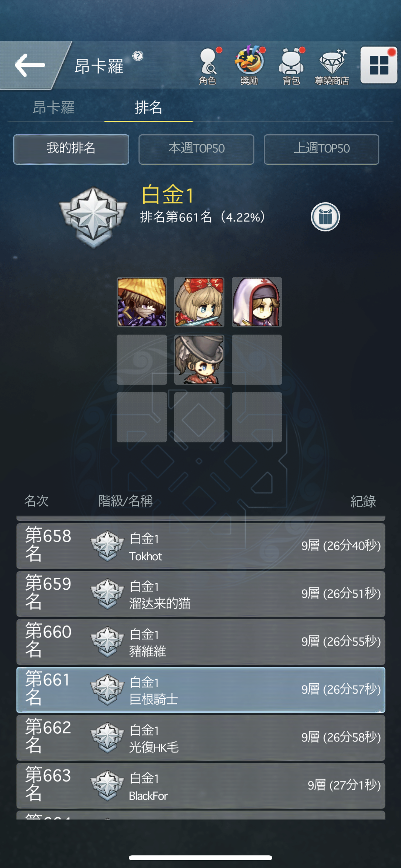Show the 本週TOP50 ranking list
Screen dimensions: 401x868
coord(196,149)
